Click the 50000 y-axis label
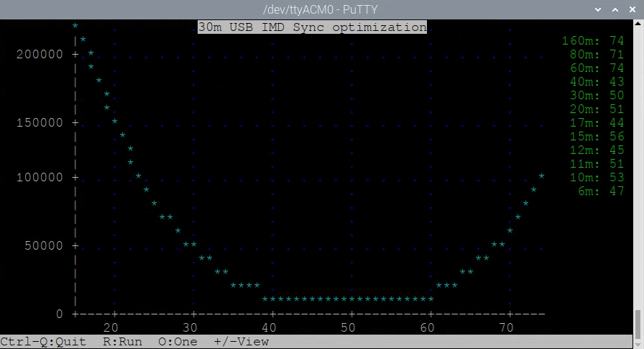The height and width of the screenshot is (349, 644). coord(42,246)
